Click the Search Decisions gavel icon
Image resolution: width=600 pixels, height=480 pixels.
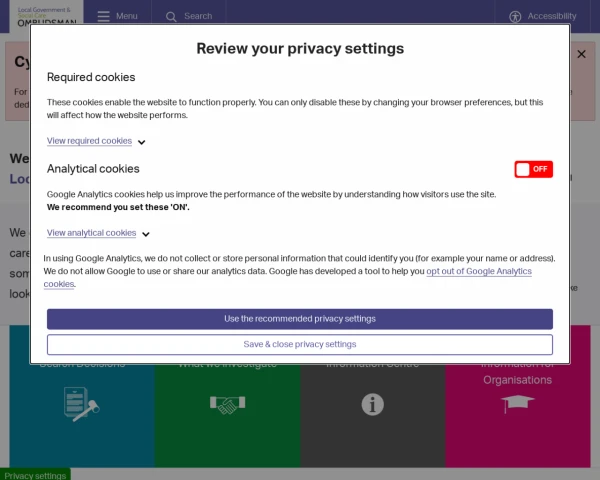82,405
